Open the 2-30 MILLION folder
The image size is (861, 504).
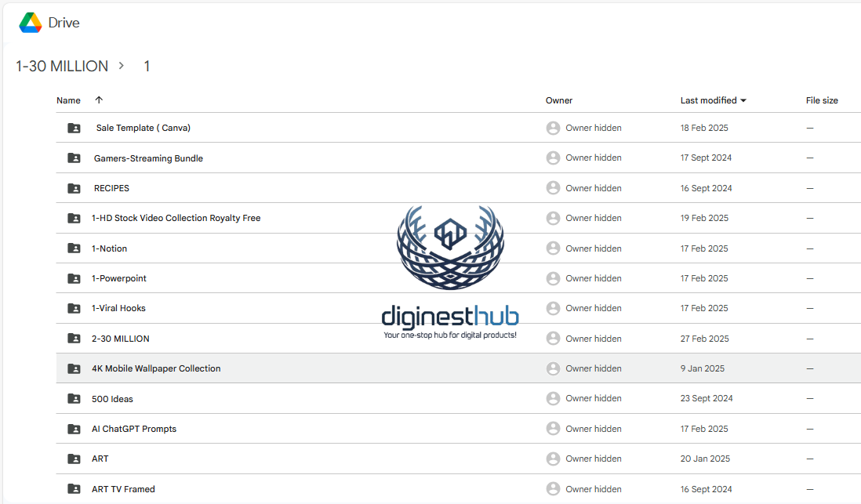(x=120, y=339)
